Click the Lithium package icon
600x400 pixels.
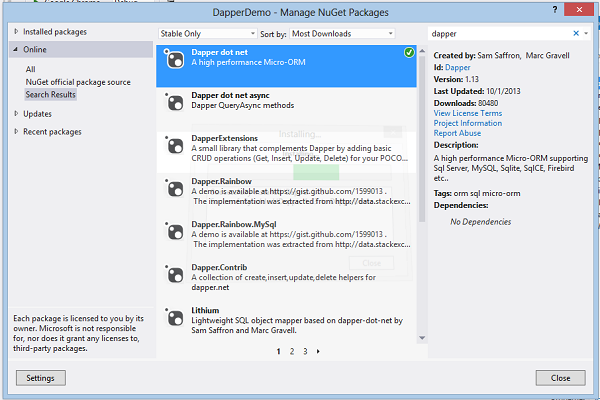174,317
